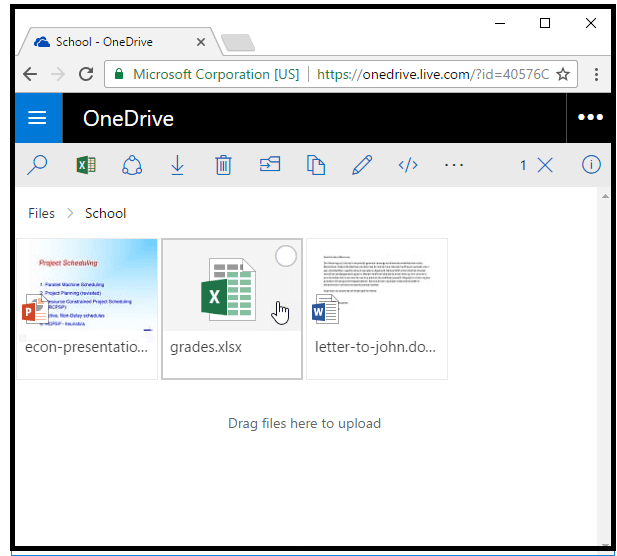
Task: Click the Word icon on letter-to-john tile
Action: pos(325,309)
